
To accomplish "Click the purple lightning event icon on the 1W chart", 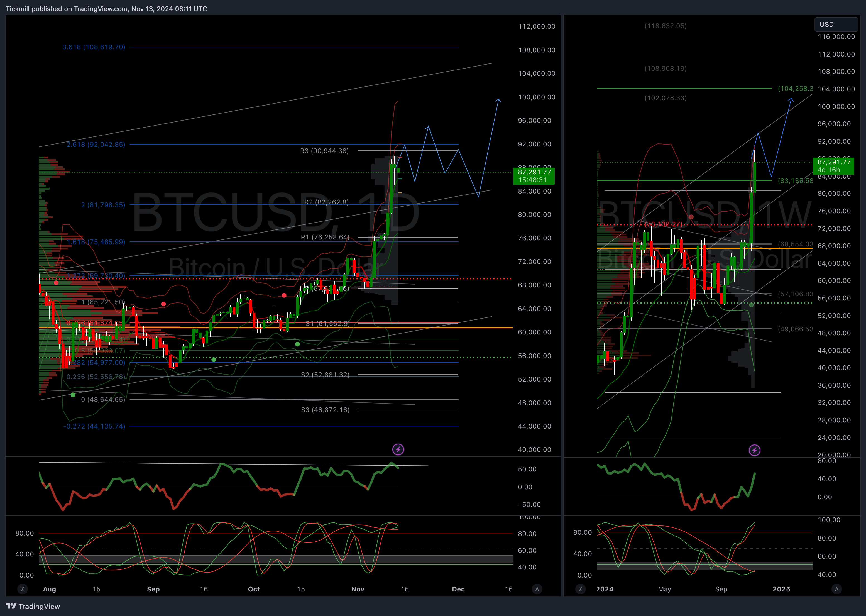I will (x=755, y=451).
